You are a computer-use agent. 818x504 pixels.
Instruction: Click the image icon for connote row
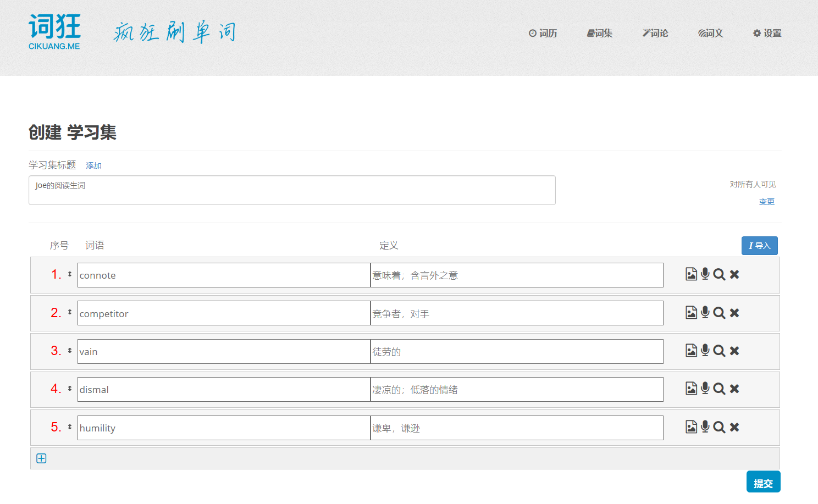691,274
